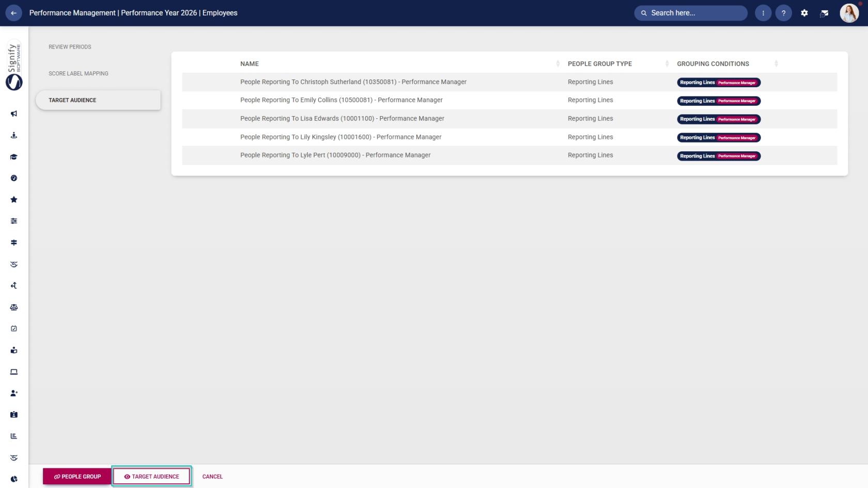This screenshot has height=488, width=868.
Task: Click the GROUPING CONDITIONS header text
Action: (713, 64)
